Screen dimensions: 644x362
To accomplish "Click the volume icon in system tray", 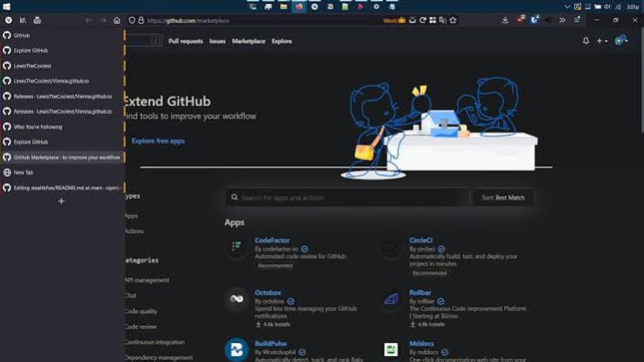I will click(x=608, y=6).
